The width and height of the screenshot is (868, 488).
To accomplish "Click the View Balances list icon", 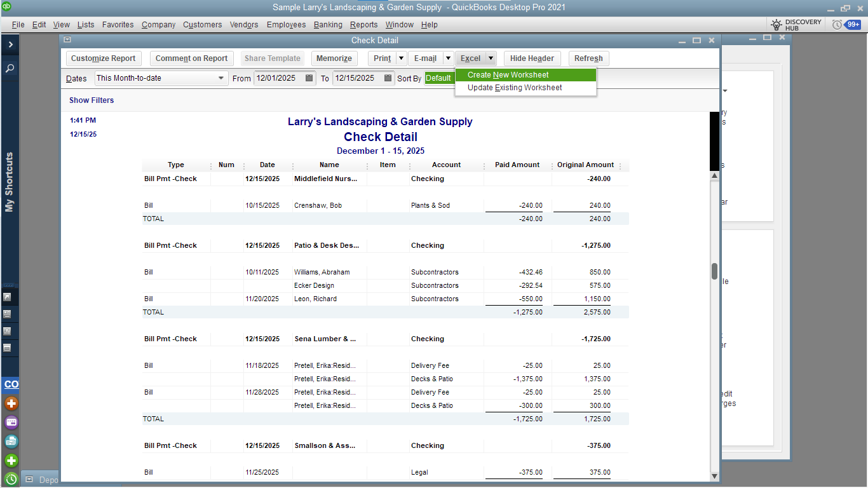I will [x=8, y=314].
